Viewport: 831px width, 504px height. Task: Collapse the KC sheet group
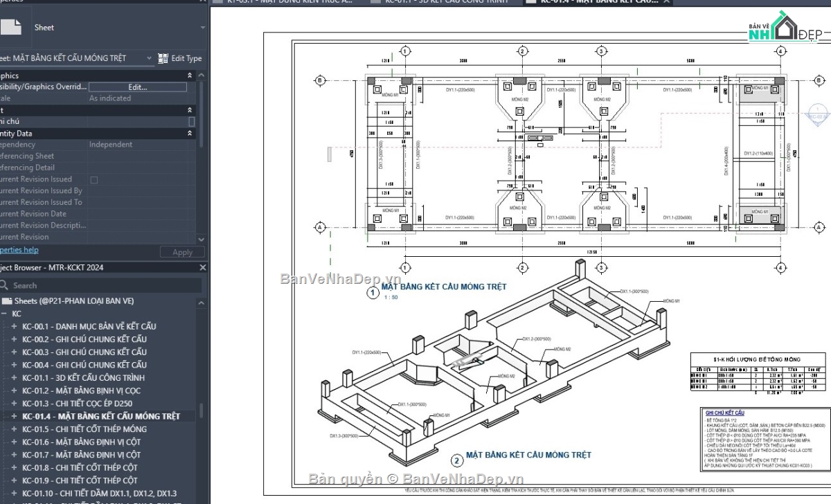(x=4, y=314)
